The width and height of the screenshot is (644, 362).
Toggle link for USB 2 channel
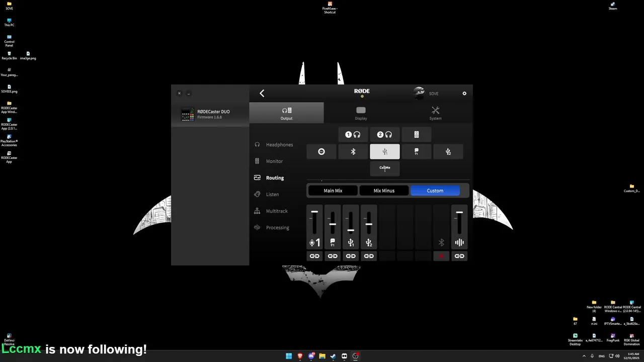369,256
